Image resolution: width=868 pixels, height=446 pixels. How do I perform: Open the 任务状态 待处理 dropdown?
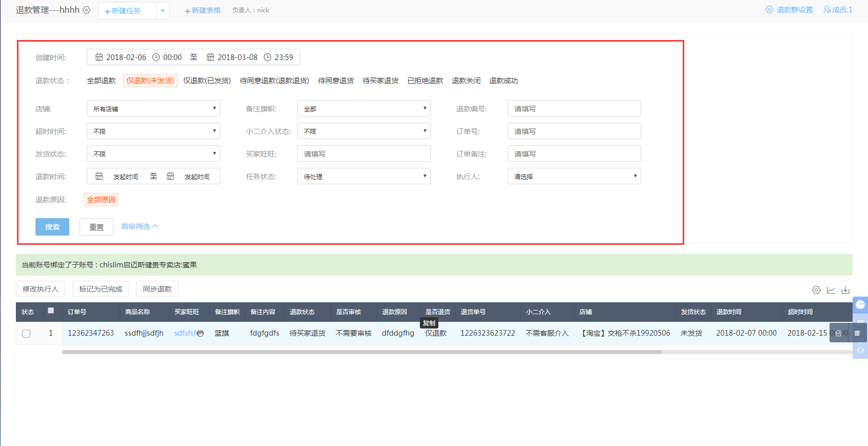[x=363, y=177]
